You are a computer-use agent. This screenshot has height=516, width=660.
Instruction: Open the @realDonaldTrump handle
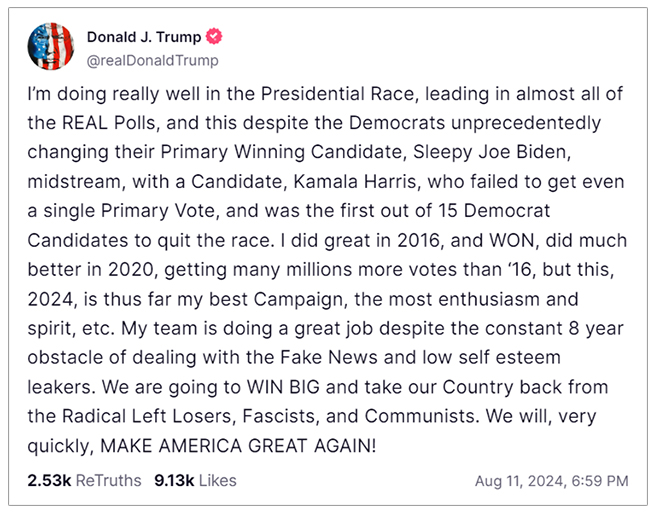tap(152, 60)
